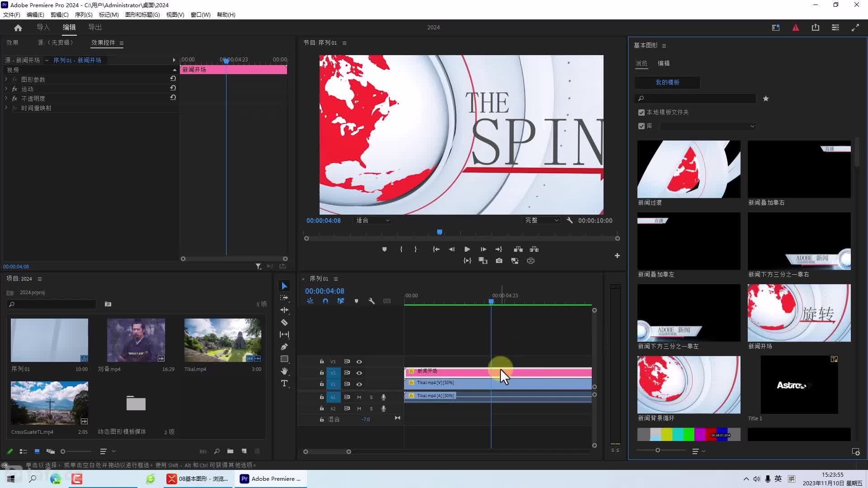This screenshot has width=868, height=488.
Task: Expand the Opacity effect
Action: (x=6, y=98)
